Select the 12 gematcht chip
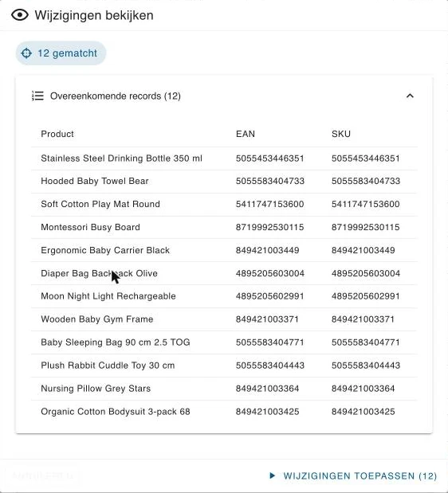 point(61,53)
